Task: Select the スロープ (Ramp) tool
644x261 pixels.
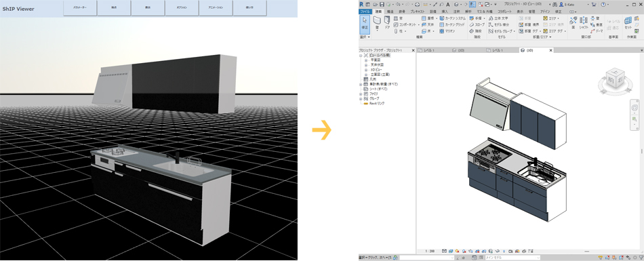Action: 477,24
